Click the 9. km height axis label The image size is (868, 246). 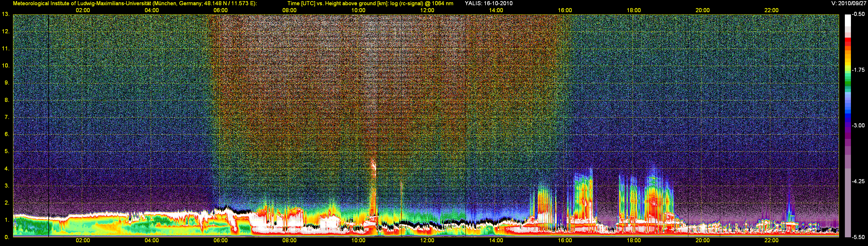[7, 82]
